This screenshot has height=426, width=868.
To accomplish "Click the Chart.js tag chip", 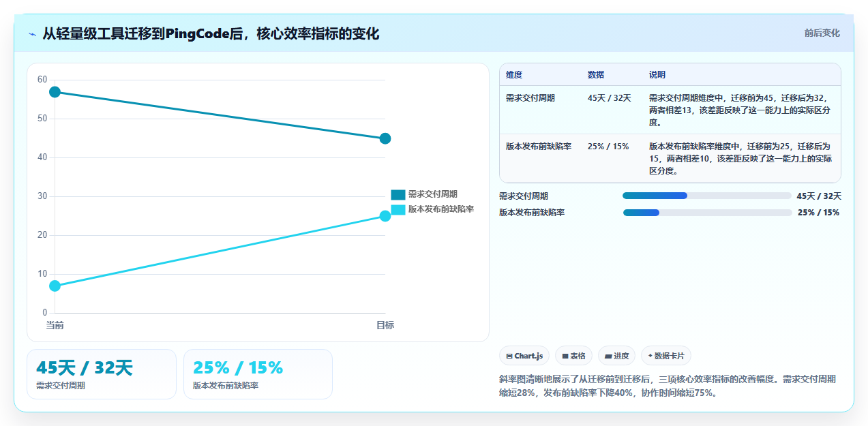I will coord(524,356).
